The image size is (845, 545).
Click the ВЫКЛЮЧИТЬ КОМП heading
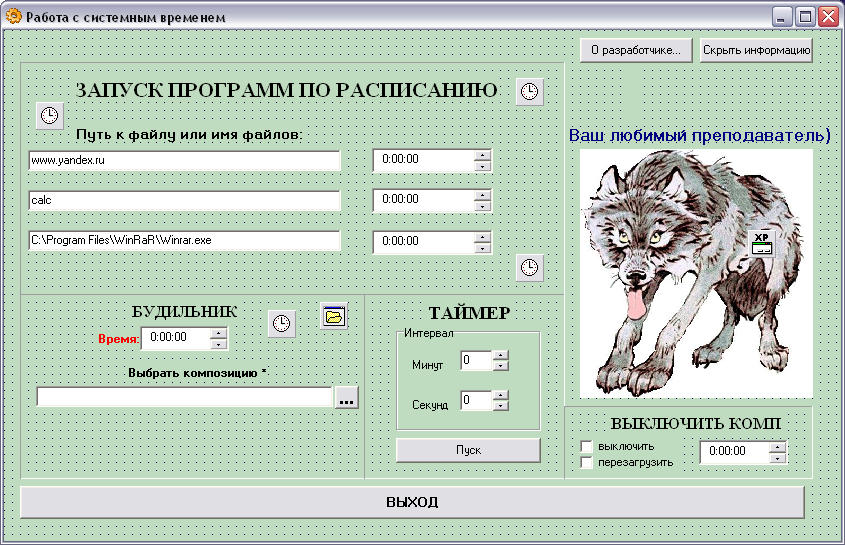pyautogui.click(x=696, y=424)
